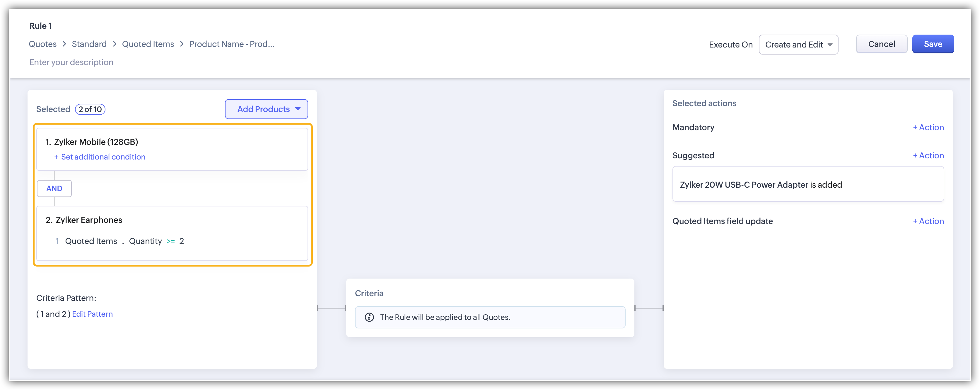Click the info icon in Criteria box
The image size is (980, 390).
pyautogui.click(x=369, y=317)
